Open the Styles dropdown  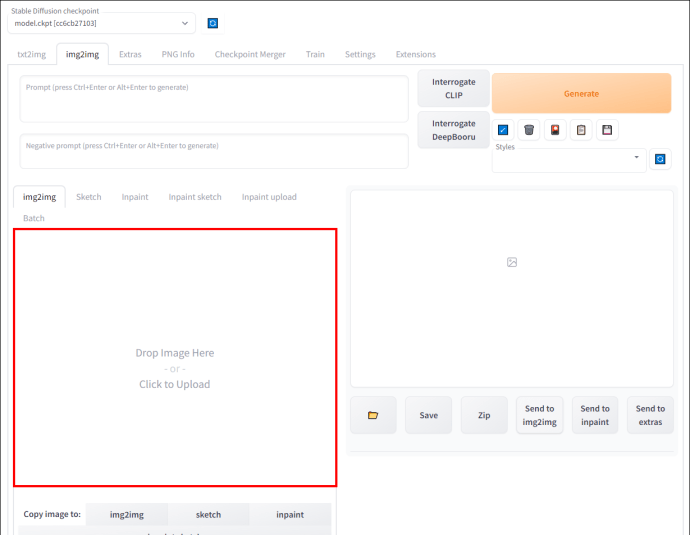[569, 160]
